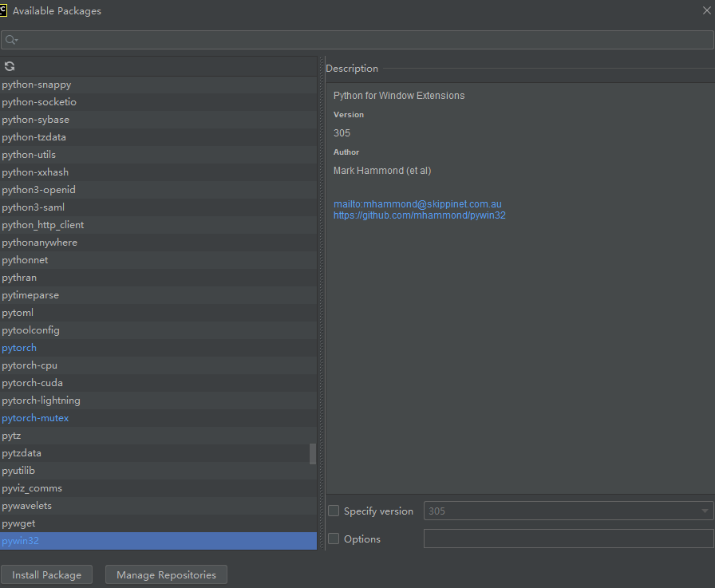Select pytimeparse package

tap(158, 295)
